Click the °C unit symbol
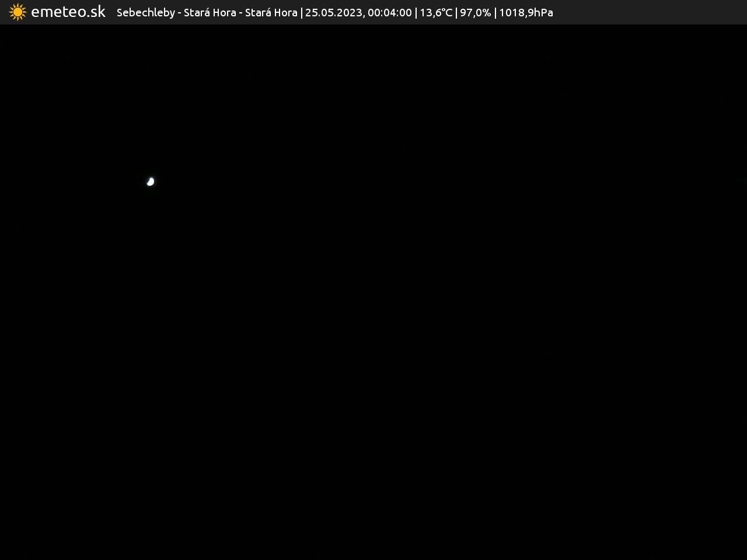This screenshot has height=560, width=747. click(x=446, y=13)
